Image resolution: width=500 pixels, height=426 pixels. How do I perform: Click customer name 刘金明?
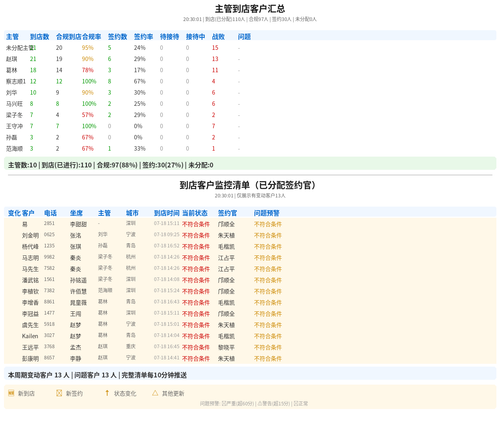[x=30, y=235]
